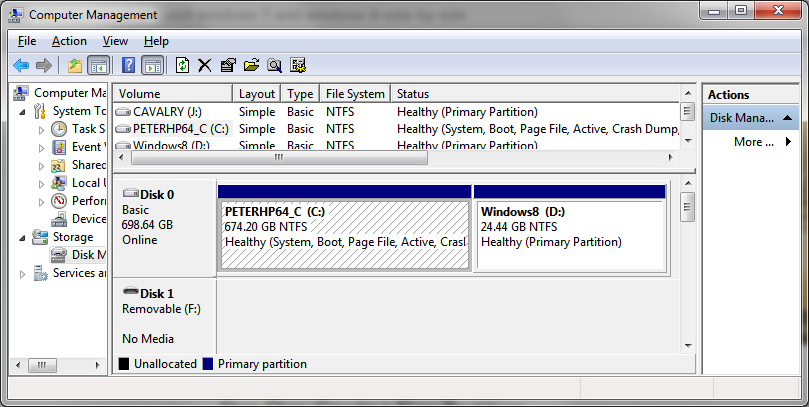Click the Back arrow toolbar icon

(x=21, y=66)
